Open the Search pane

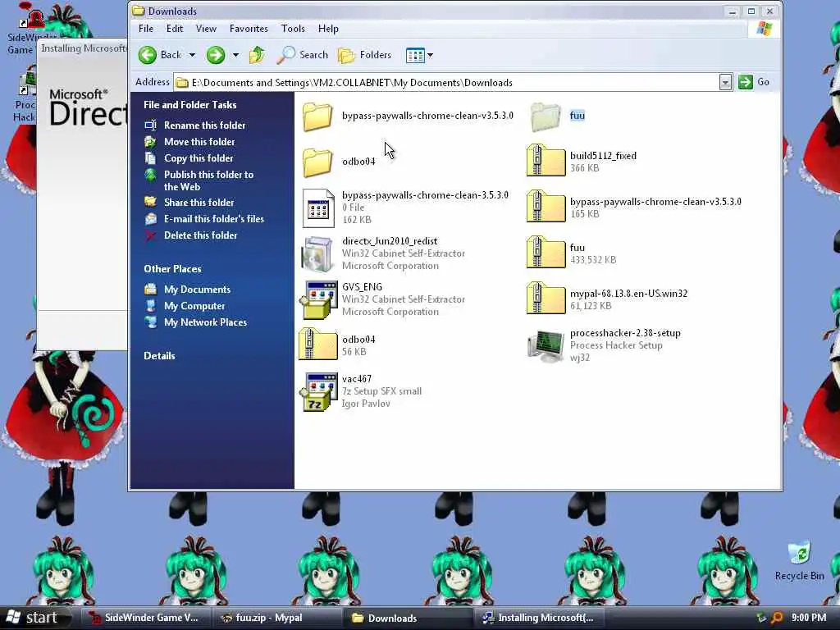303,55
